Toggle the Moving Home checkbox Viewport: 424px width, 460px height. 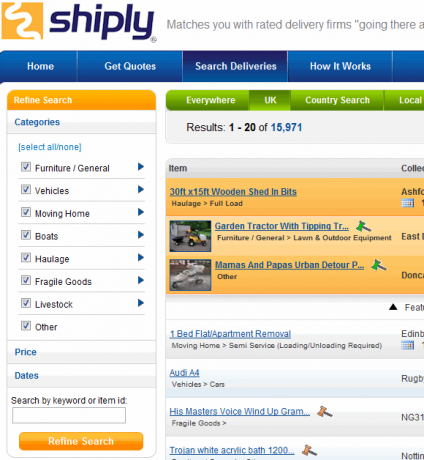[26, 212]
